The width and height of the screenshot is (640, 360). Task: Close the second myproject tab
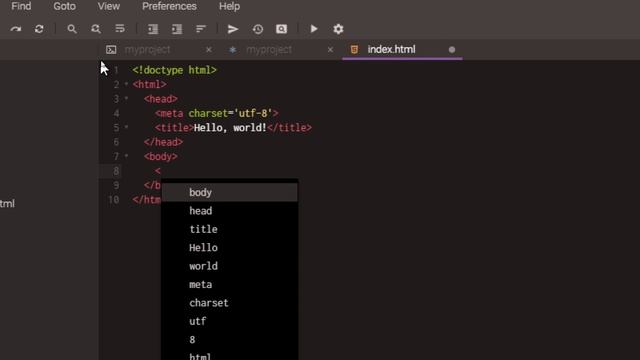[x=330, y=50]
